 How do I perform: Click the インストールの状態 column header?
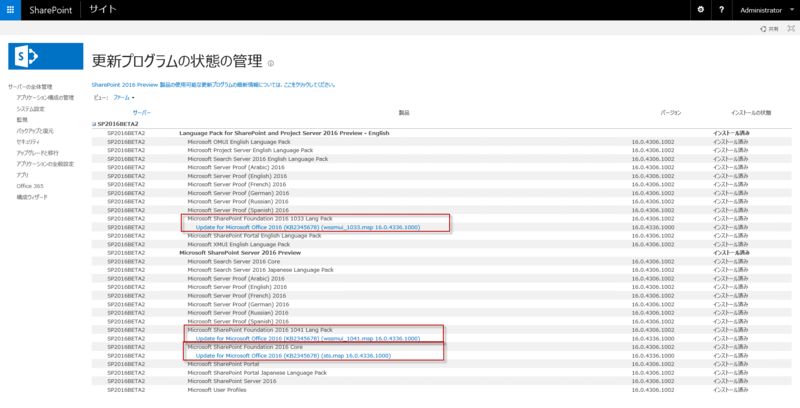(x=751, y=113)
